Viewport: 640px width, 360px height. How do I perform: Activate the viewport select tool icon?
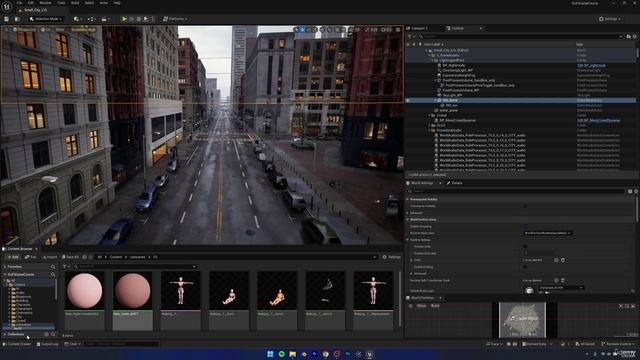296,29
